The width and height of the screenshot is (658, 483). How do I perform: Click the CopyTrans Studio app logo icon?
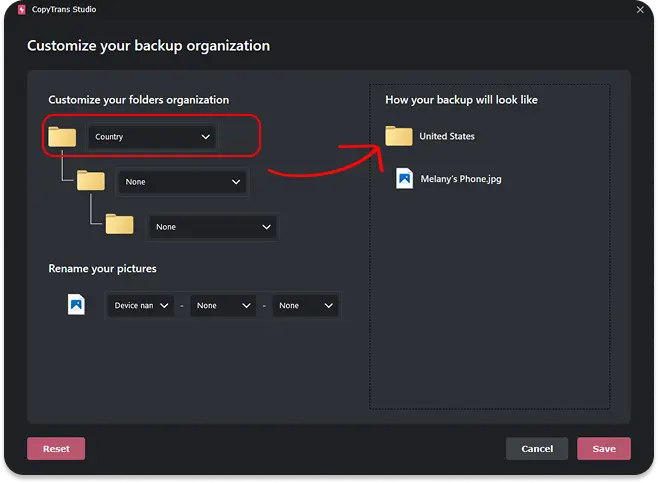[x=21, y=9]
